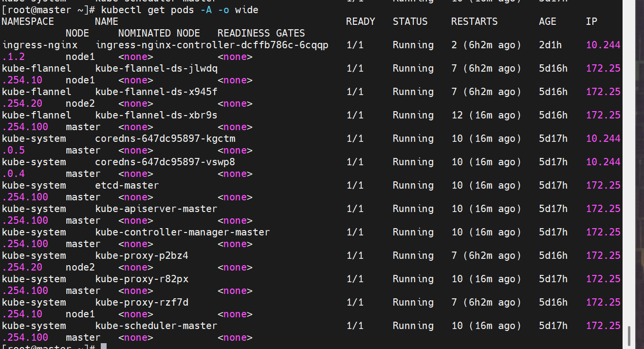Click Running status of etcd-master row
This screenshot has width=644, height=349.
[413, 185]
